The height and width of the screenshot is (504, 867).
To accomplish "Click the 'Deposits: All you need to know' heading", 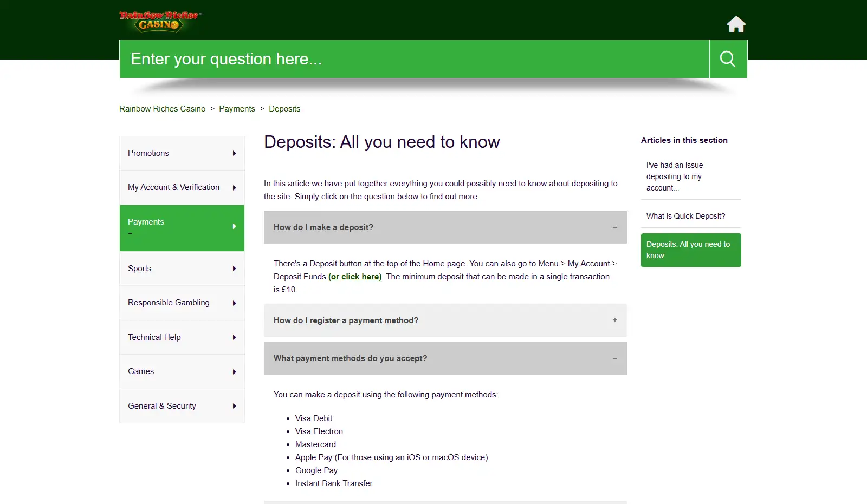I will point(382,142).
